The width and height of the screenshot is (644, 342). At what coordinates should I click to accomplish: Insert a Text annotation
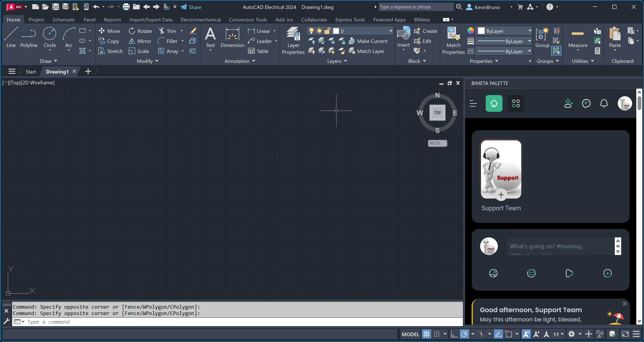(210, 37)
